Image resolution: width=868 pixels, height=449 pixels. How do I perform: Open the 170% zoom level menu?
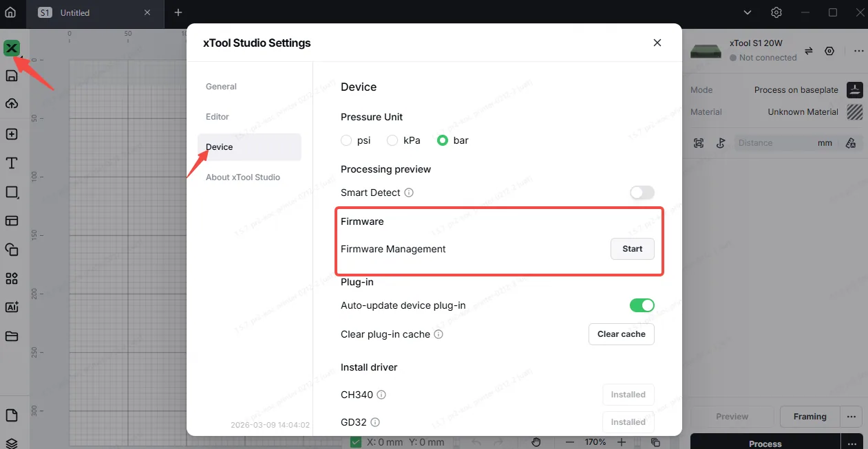tap(595, 441)
